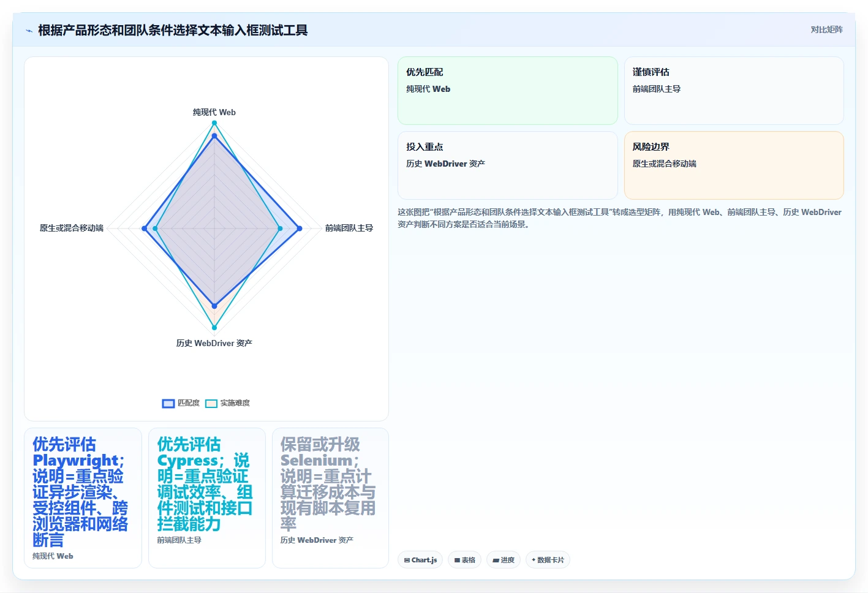
Task: Click the radar axis label 纯现代 Web above the chart
Action: tap(214, 112)
